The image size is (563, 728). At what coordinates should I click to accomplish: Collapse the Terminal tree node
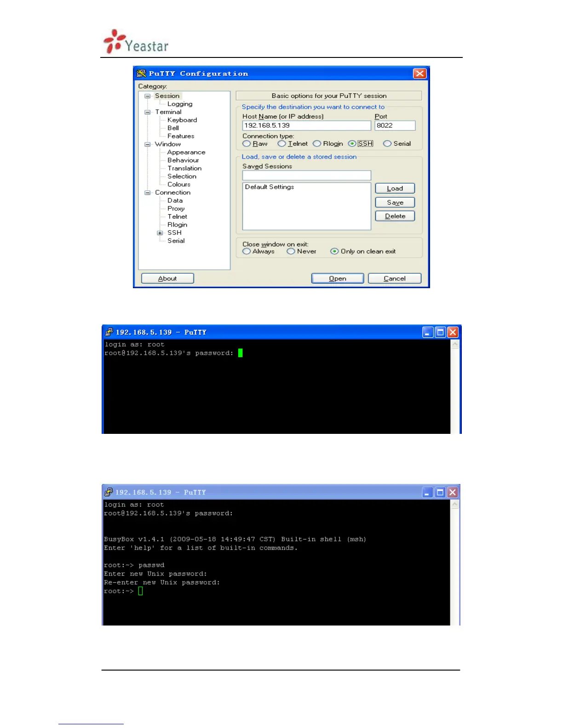tap(148, 112)
